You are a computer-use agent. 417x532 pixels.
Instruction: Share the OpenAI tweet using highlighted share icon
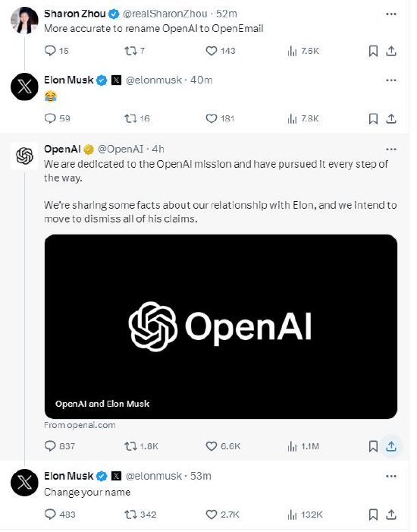point(391,445)
